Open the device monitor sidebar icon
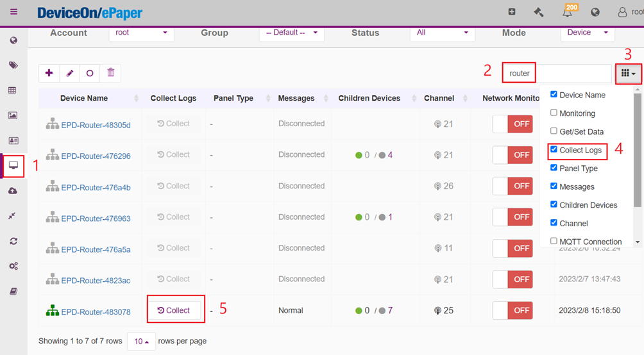 tap(13, 166)
